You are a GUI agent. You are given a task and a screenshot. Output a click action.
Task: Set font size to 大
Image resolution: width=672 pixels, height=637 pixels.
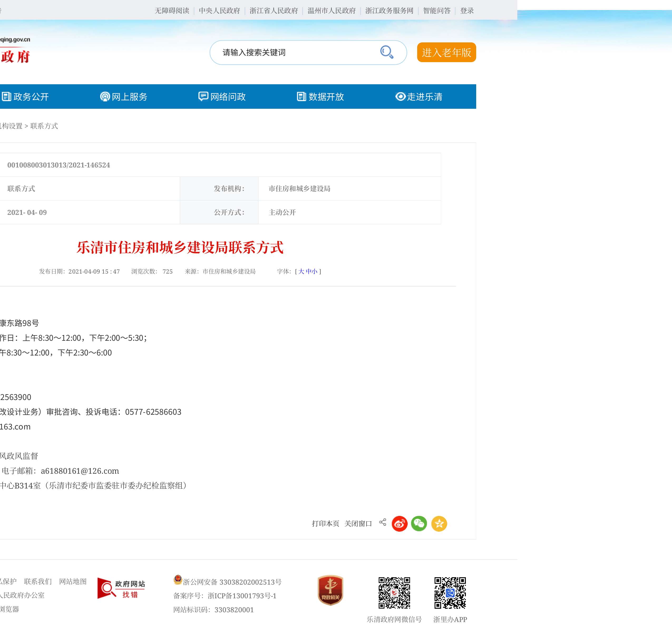point(301,271)
